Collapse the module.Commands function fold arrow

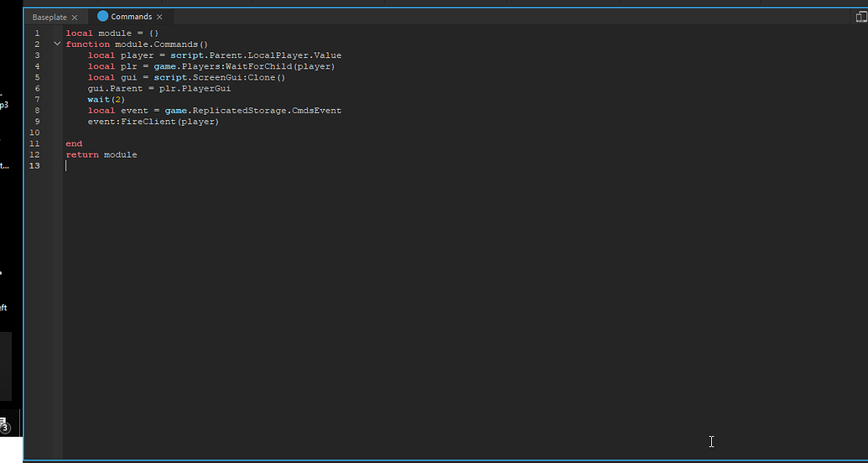57,44
